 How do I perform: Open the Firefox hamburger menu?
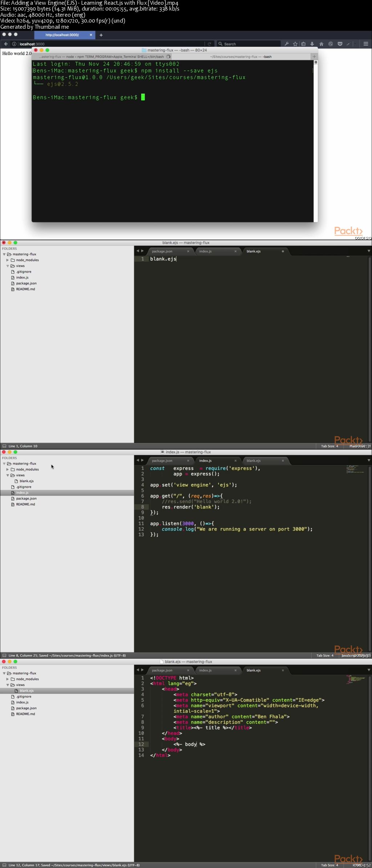point(366,44)
